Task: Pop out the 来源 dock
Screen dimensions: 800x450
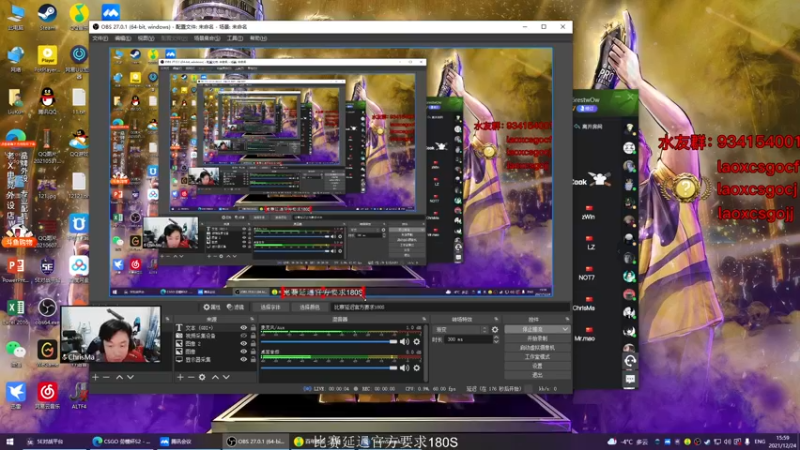Action: [x=252, y=319]
